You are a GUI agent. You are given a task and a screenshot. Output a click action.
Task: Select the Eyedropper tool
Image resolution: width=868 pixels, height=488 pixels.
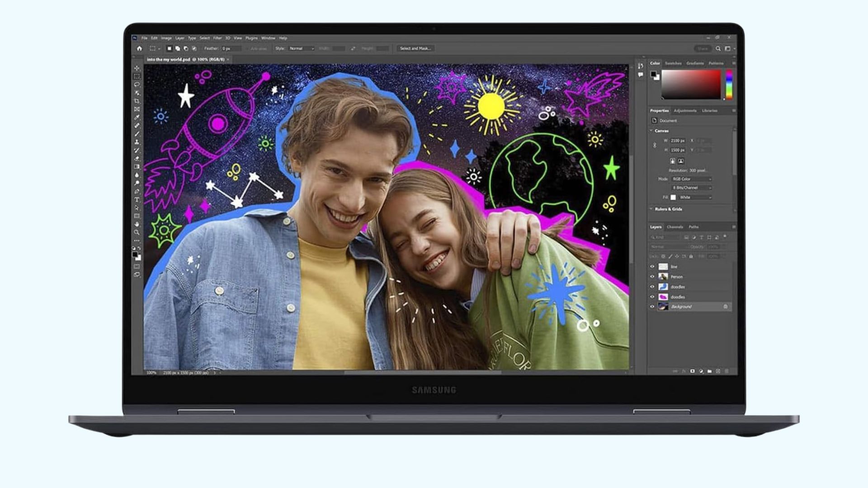coord(137,117)
